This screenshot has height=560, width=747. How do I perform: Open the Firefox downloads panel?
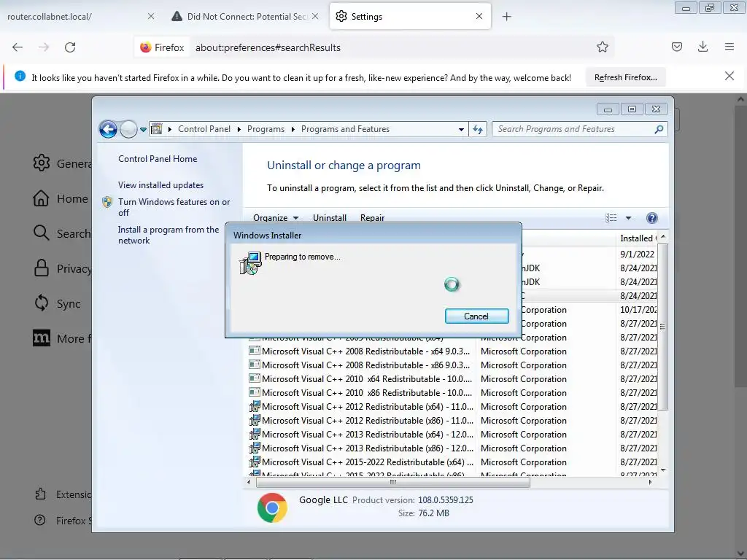coord(703,47)
